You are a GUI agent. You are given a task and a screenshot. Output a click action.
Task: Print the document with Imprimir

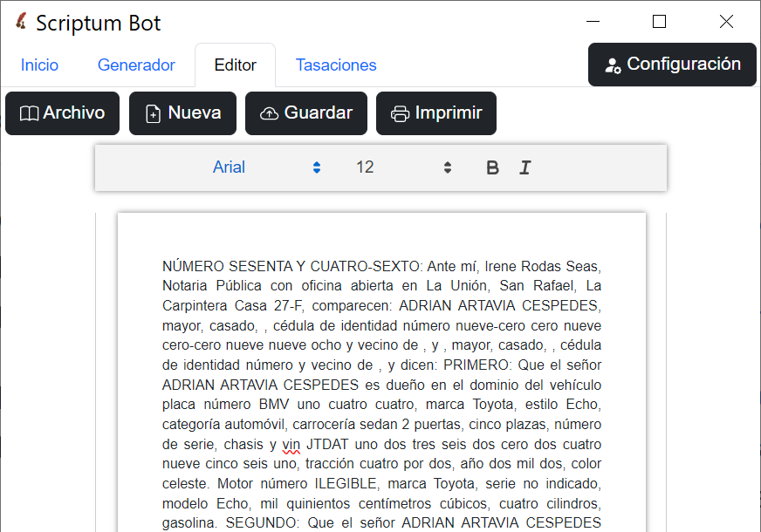point(436,113)
